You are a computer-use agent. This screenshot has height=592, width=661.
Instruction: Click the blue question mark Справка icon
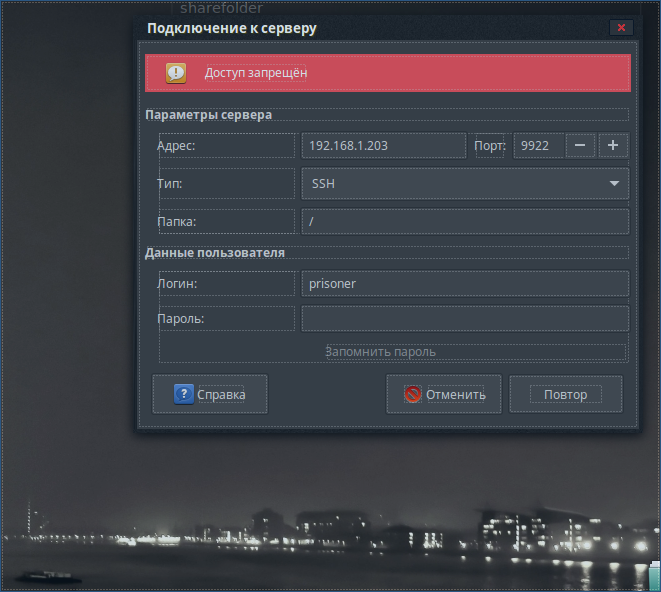183,394
